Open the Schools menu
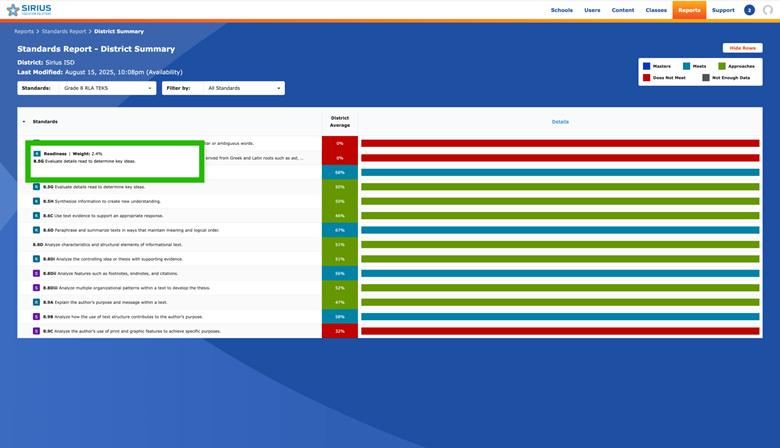 (562, 10)
